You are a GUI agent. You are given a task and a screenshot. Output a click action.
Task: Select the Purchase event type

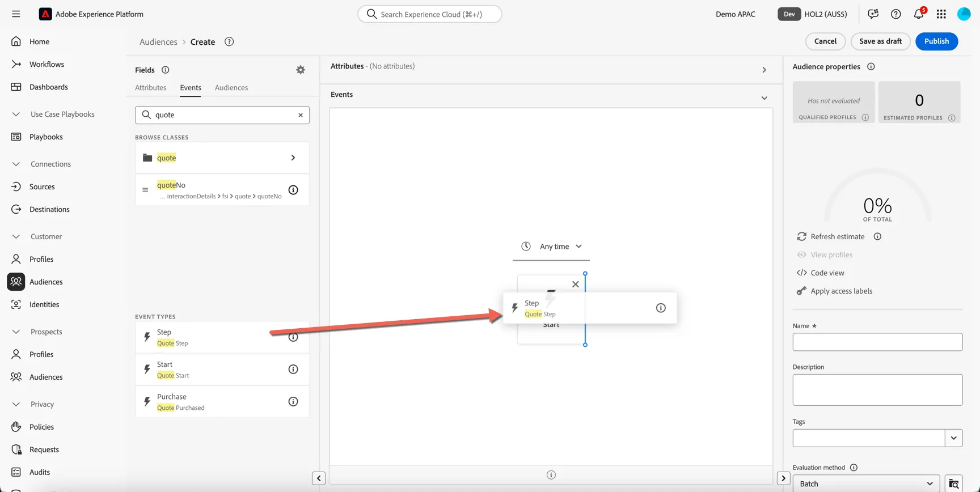(x=222, y=402)
